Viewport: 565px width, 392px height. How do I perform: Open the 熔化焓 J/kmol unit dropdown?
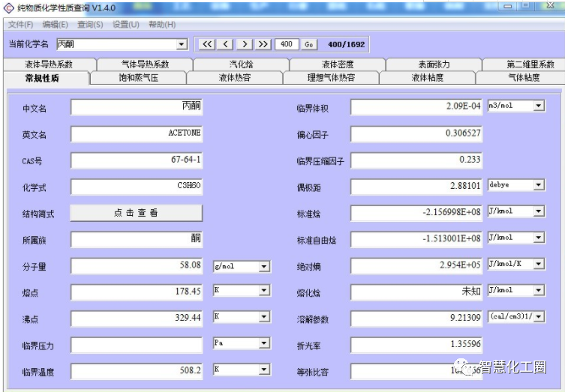(x=538, y=290)
